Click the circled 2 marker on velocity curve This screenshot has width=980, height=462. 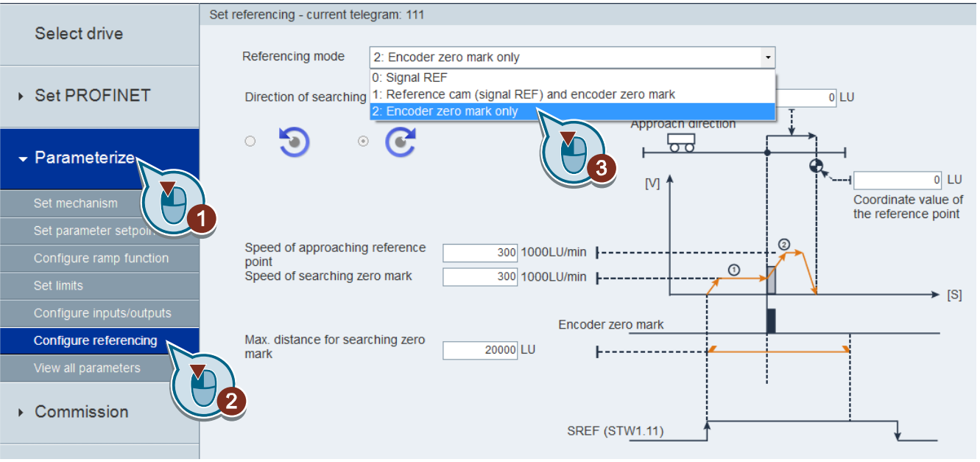[783, 244]
